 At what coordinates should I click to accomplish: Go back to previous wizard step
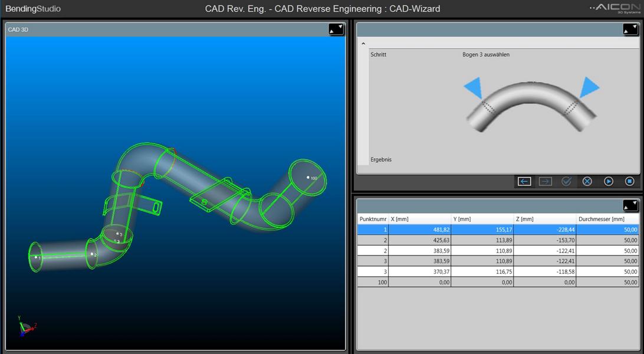coord(524,181)
